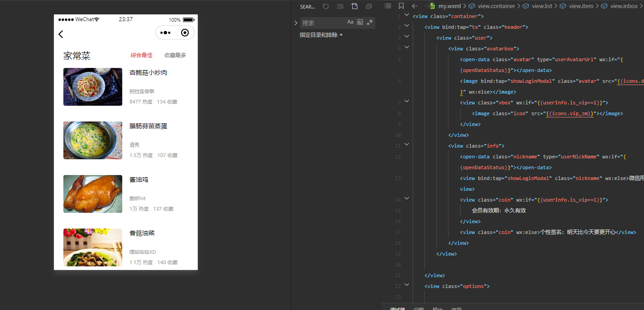Open the 腊肠蒜苗蒸蛋 recipe title
This screenshot has height=310, width=644.
point(148,126)
